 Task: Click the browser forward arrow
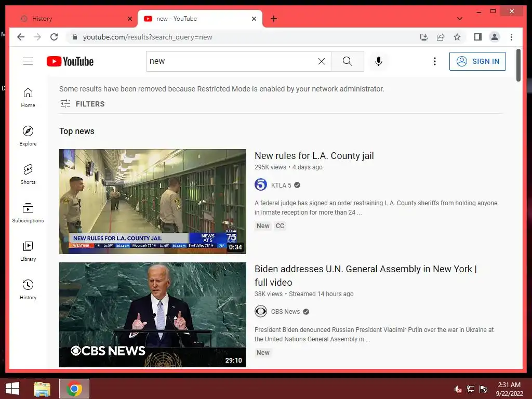[37, 37]
